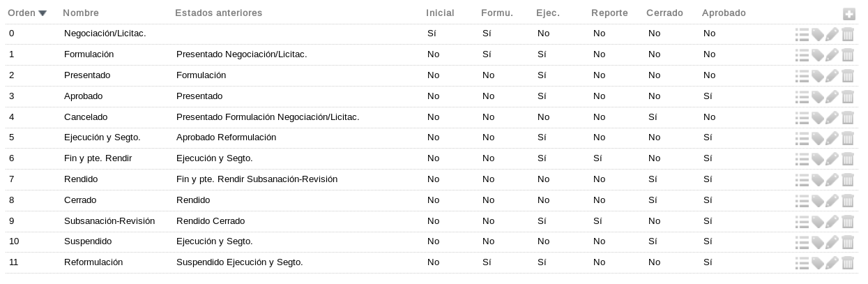Open list icon for Cerrado row
The width and height of the screenshot is (868, 284).
pyautogui.click(x=802, y=202)
